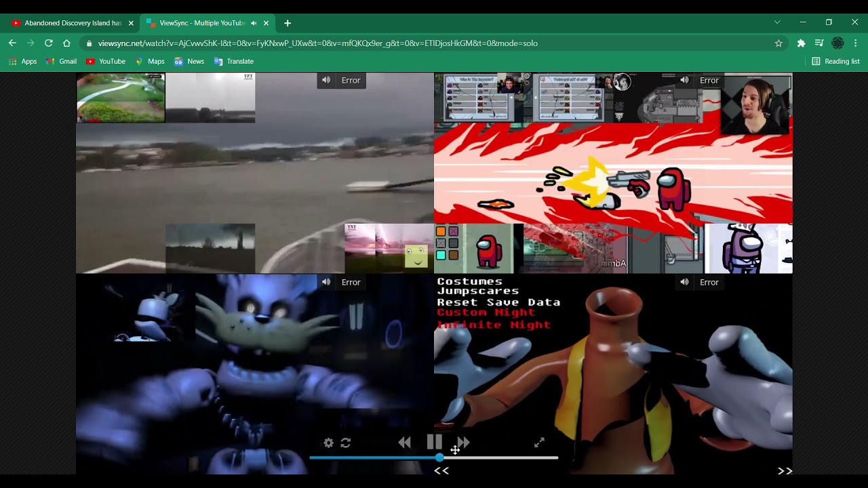Open the Apps bookmark shortcut
This screenshot has height=488, width=868.
tap(22, 61)
